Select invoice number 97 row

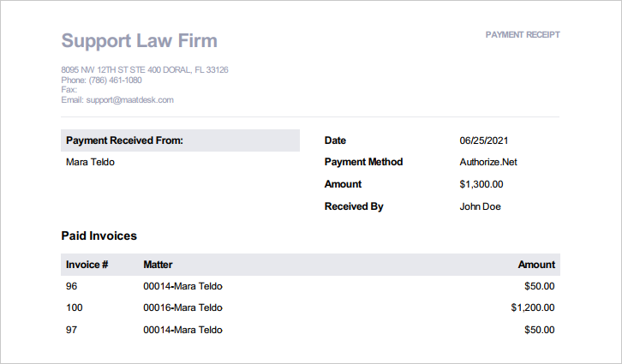tap(72, 330)
